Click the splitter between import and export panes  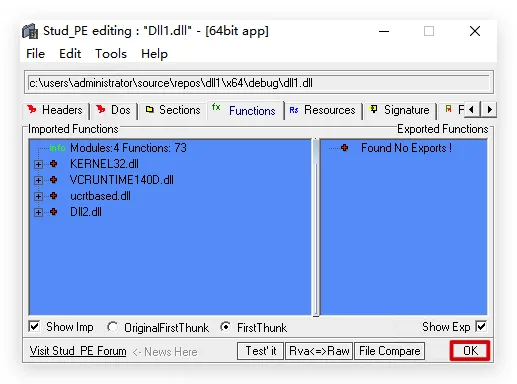point(316,227)
